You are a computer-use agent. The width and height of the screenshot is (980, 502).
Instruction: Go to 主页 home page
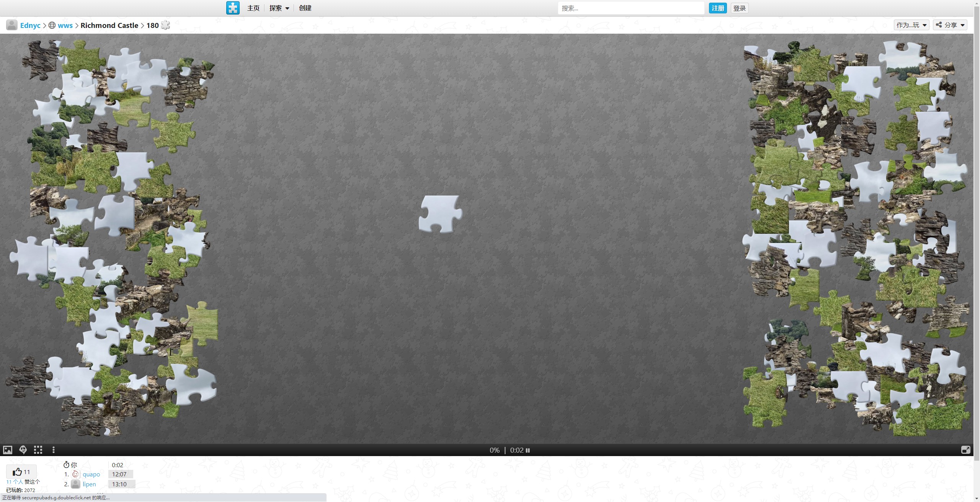tap(253, 8)
